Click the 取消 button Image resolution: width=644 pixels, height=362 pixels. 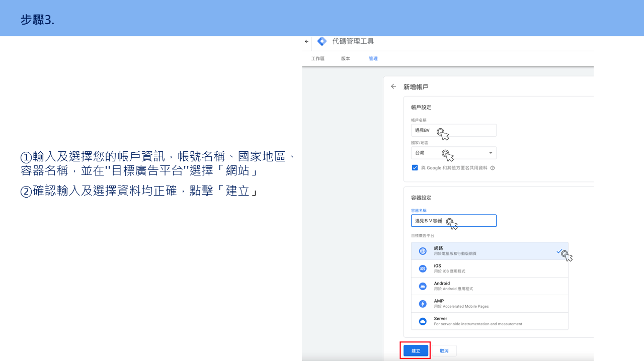coord(444,350)
